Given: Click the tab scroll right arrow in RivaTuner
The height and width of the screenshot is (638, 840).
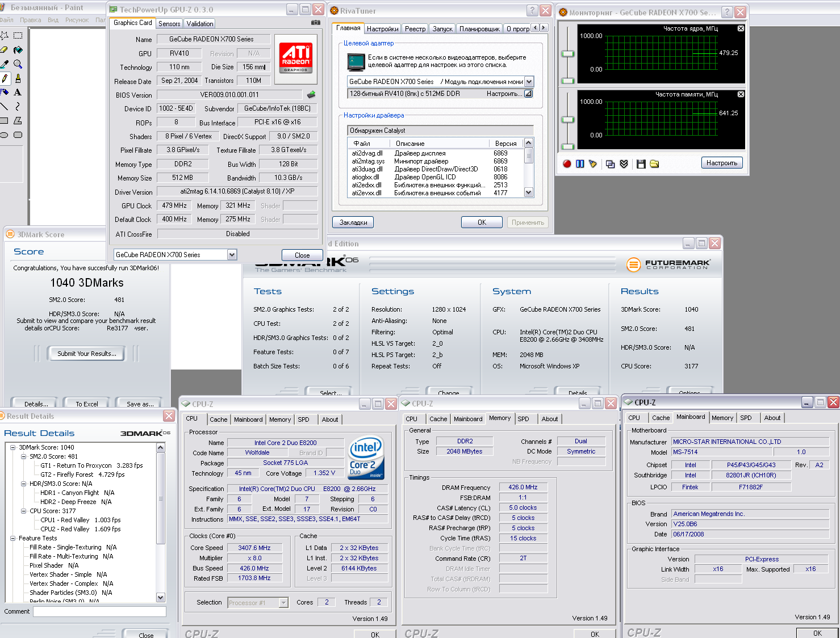Looking at the screenshot, I should tap(544, 28).
